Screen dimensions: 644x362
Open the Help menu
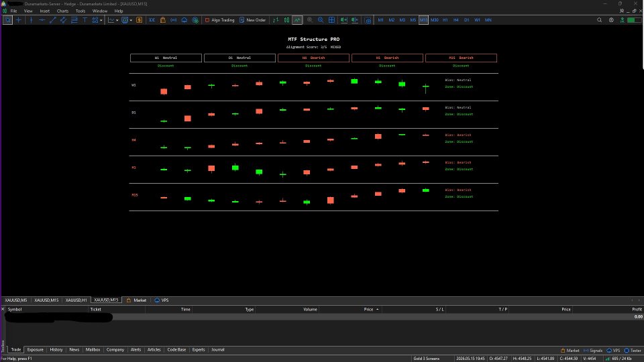[x=119, y=11]
